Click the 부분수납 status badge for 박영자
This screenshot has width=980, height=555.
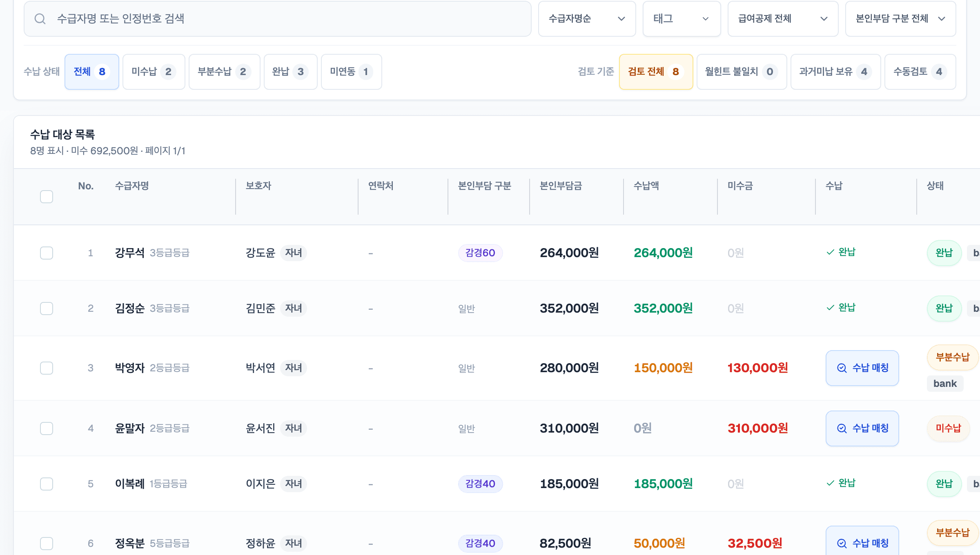[953, 357]
